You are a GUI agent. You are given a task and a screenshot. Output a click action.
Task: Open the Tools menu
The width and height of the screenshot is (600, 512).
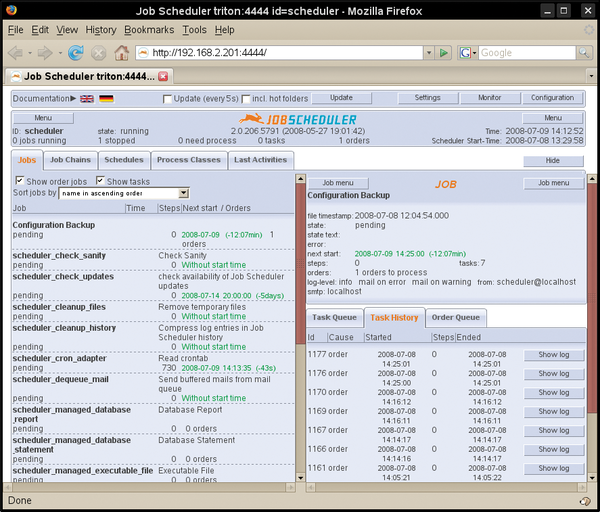[x=194, y=30]
